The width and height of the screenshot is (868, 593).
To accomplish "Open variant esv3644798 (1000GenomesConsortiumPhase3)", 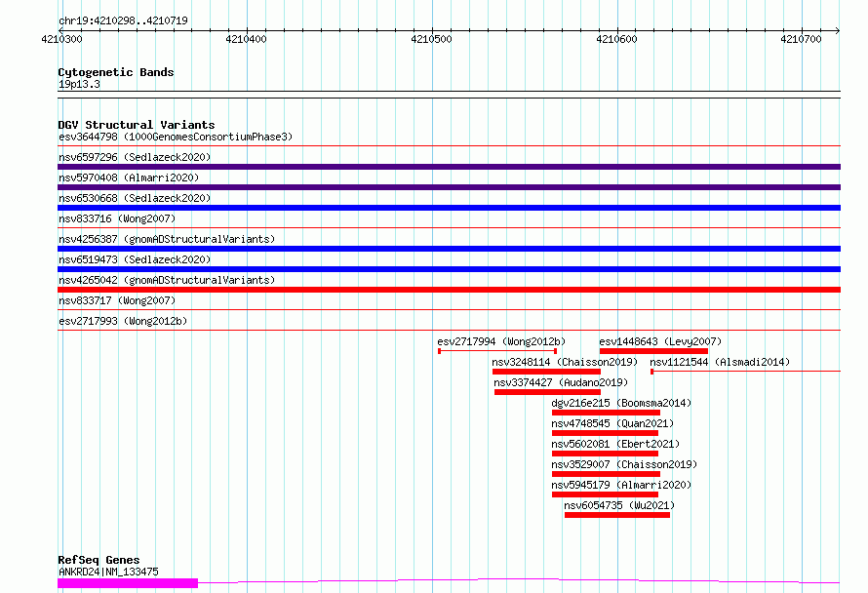I will (x=176, y=137).
